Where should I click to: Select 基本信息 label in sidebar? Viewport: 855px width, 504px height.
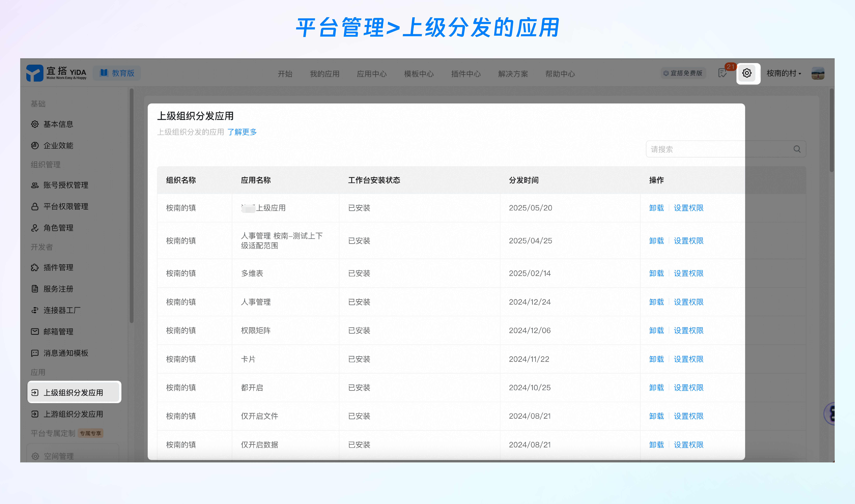coord(58,124)
